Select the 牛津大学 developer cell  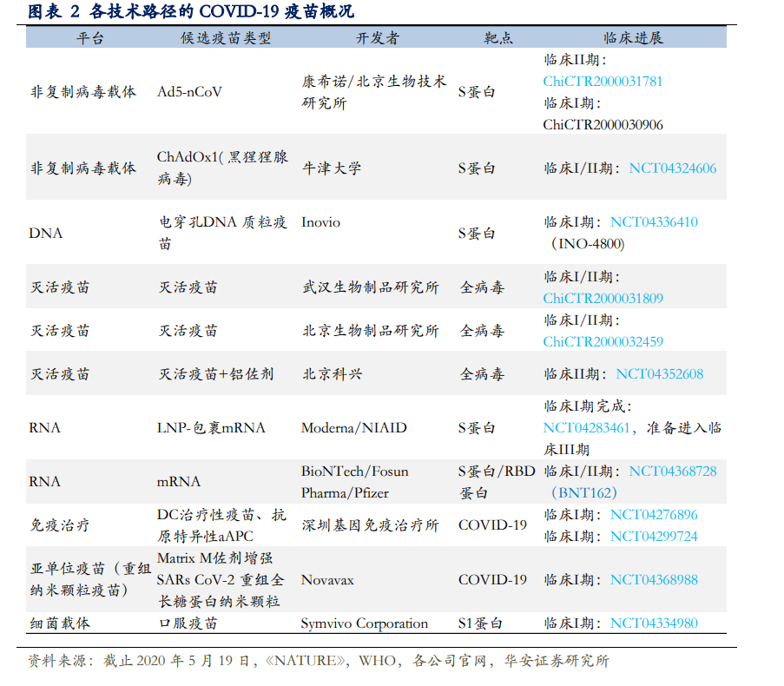(331, 168)
